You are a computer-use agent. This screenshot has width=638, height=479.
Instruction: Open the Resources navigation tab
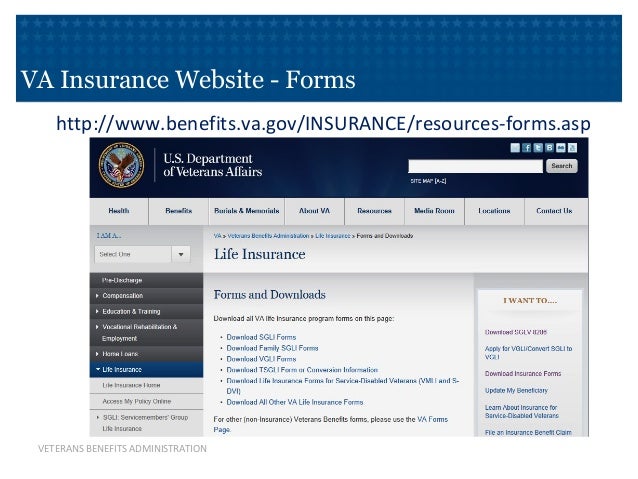pyautogui.click(x=374, y=211)
